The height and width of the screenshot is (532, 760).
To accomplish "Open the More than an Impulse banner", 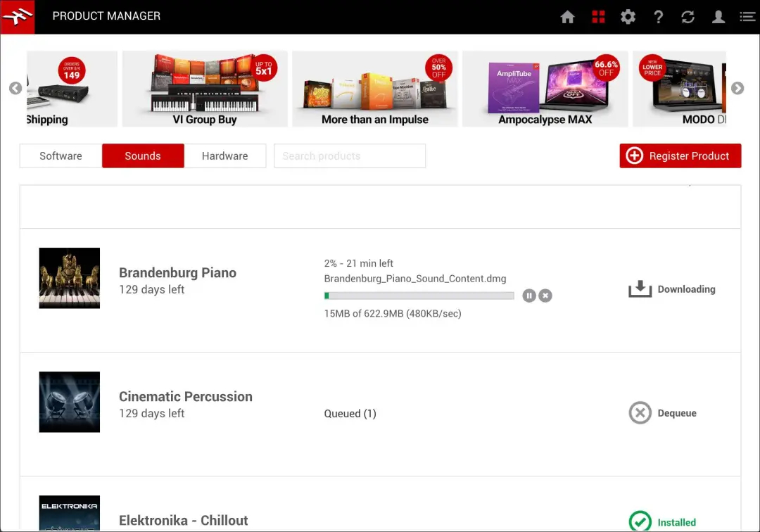I will coord(374,89).
